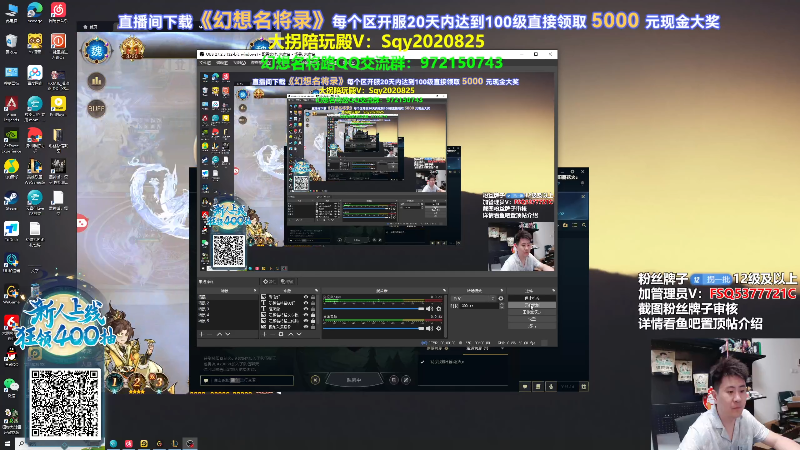Toggle visibility of the top source in the Sources list

point(306,296)
